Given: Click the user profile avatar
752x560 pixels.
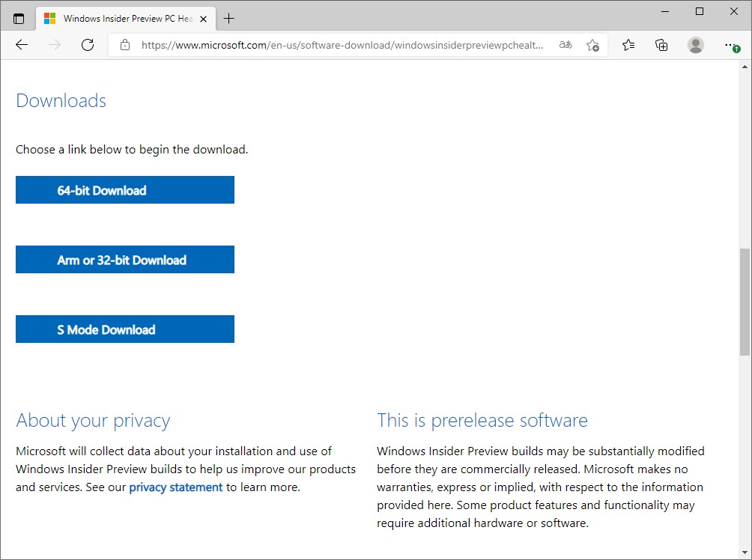Looking at the screenshot, I should point(696,45).
